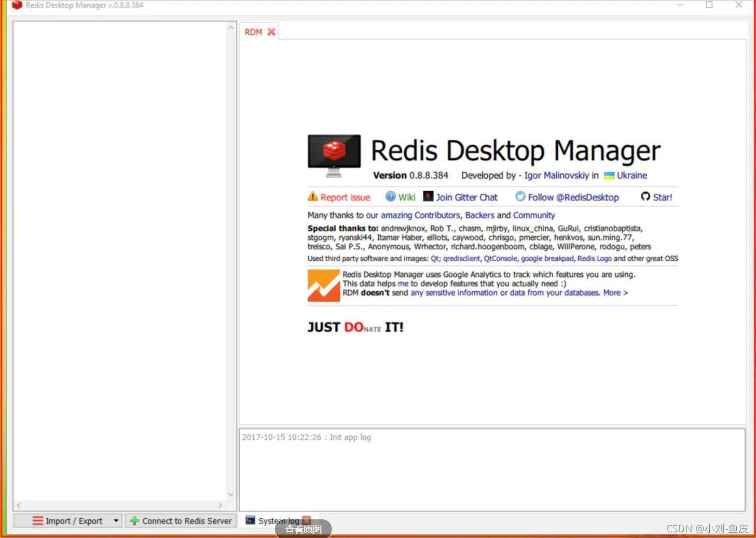Open the Backers link
756x538 pixels.
click(480, 215)
